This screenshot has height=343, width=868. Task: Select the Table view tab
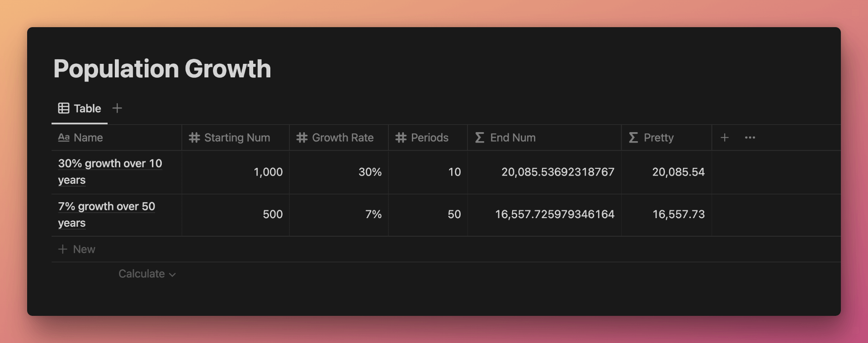tap(80, 108)
